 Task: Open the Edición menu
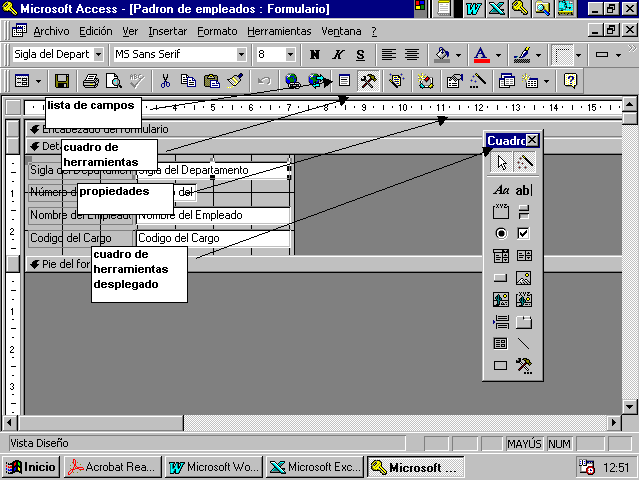(96, 31)
